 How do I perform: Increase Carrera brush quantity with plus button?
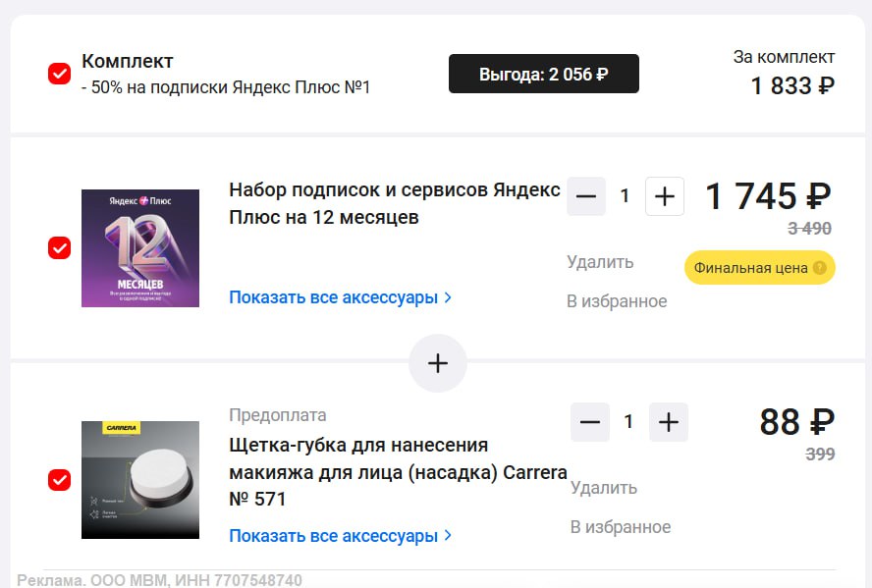click(x=669, y=422)
